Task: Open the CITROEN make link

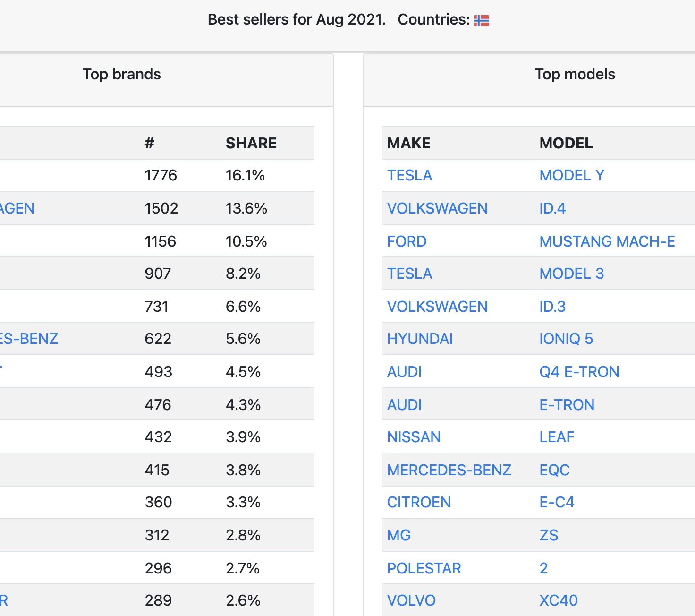Action: tap(419, 502)
